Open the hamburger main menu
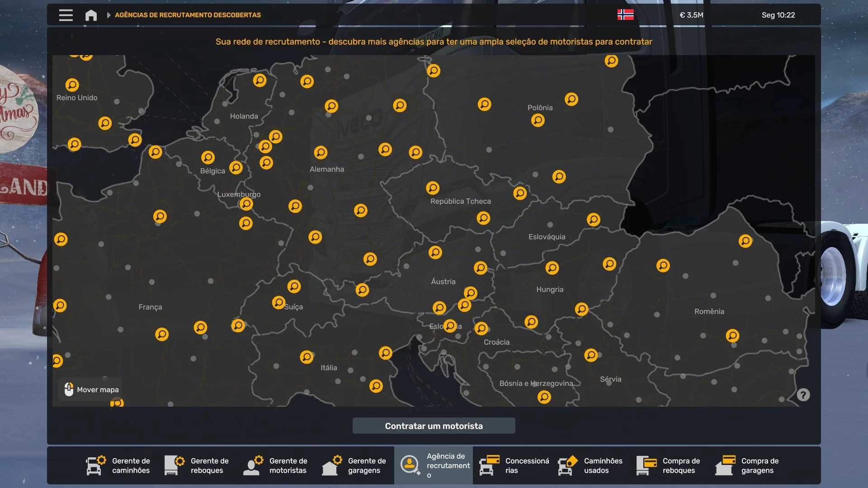 pos(66,15)
